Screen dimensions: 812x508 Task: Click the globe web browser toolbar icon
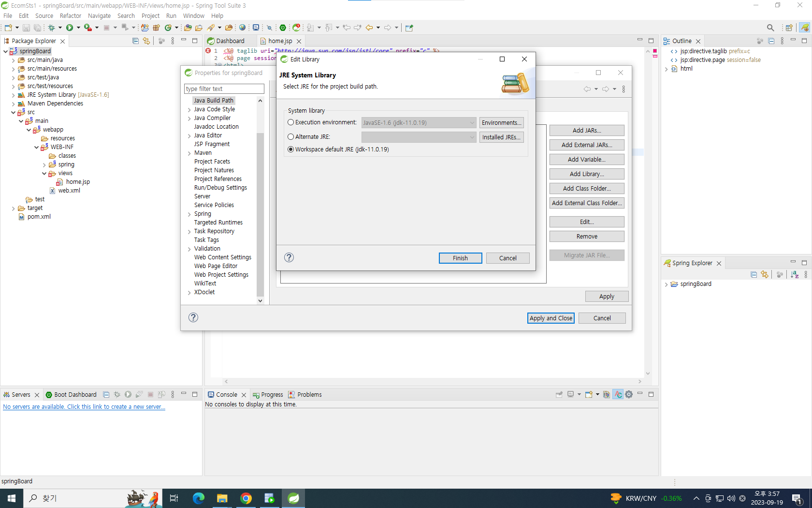click(242, 28)
